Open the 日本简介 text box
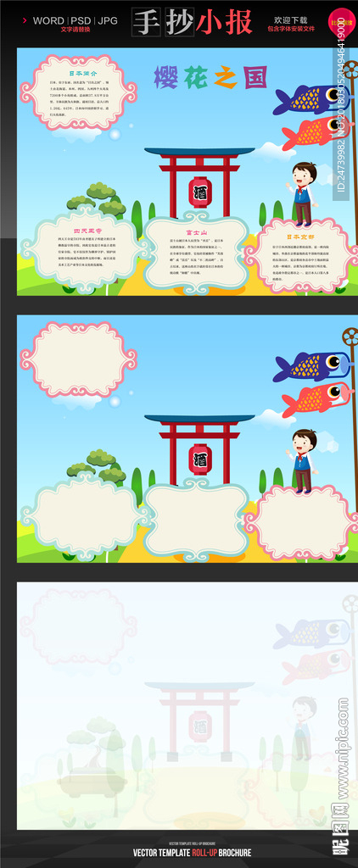The width and height of the screenshot is (358, 868). (78, 92)
